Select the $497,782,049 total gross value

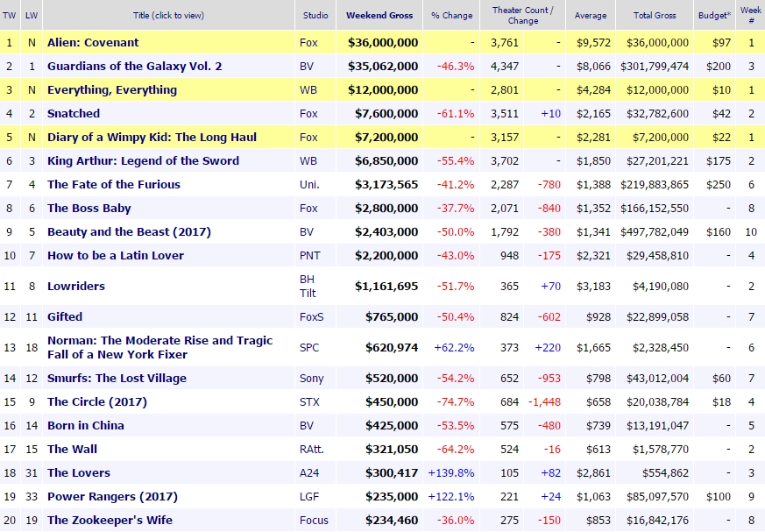coord(655,232)
